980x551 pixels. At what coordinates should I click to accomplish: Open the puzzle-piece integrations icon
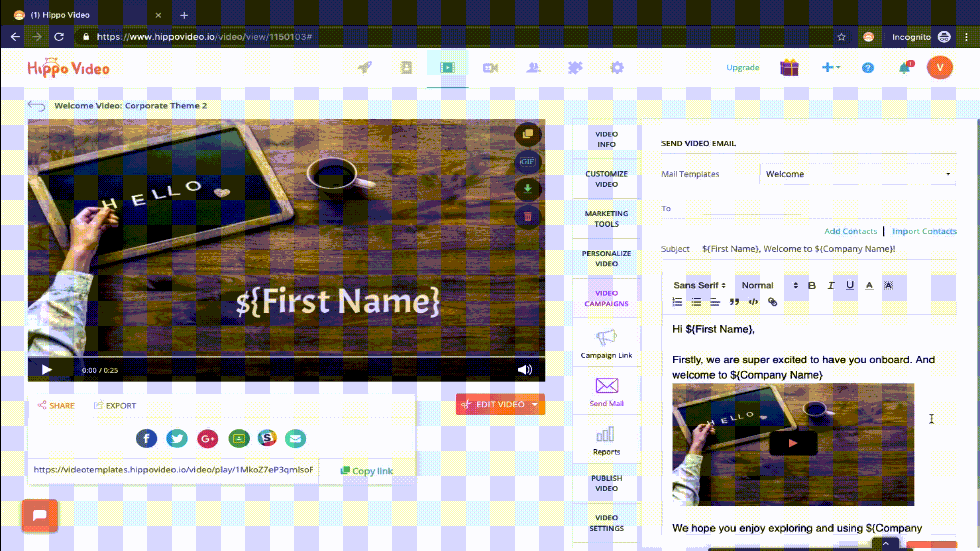(575, 67)
